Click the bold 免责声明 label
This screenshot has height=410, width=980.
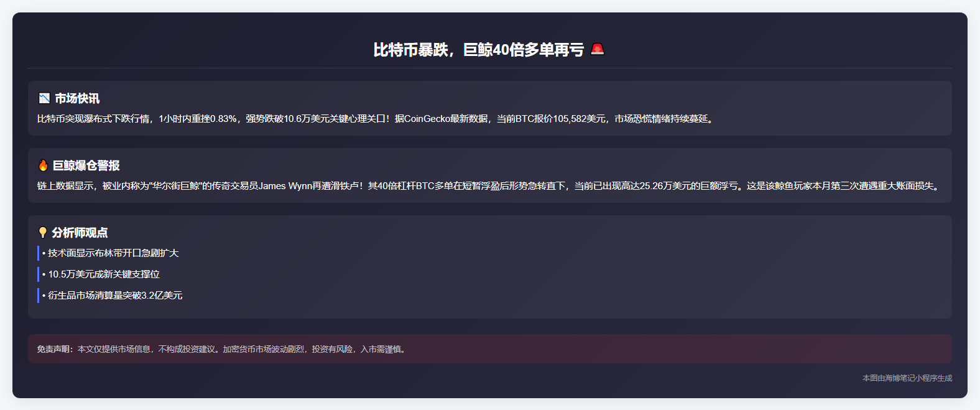pos(55,350)
